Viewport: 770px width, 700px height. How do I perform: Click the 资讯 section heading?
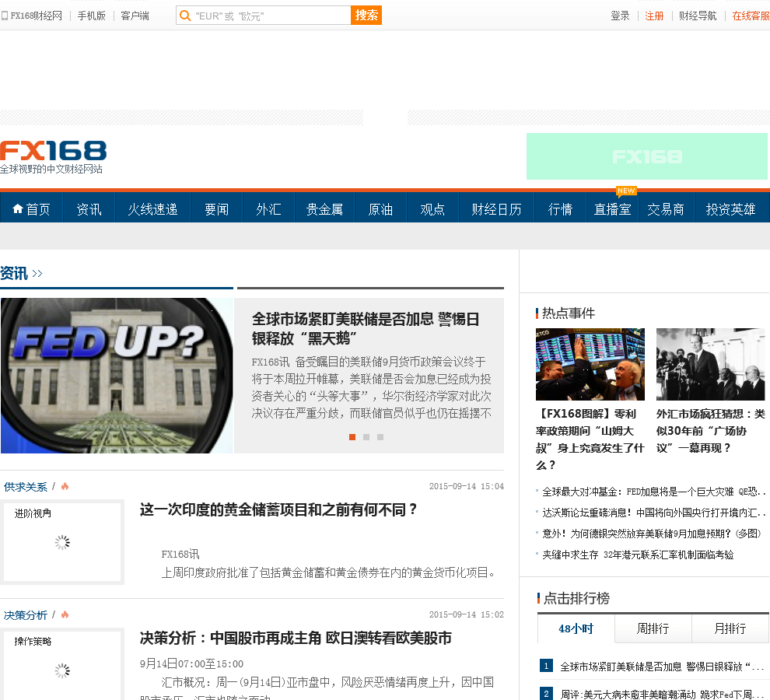pos(14,273)
